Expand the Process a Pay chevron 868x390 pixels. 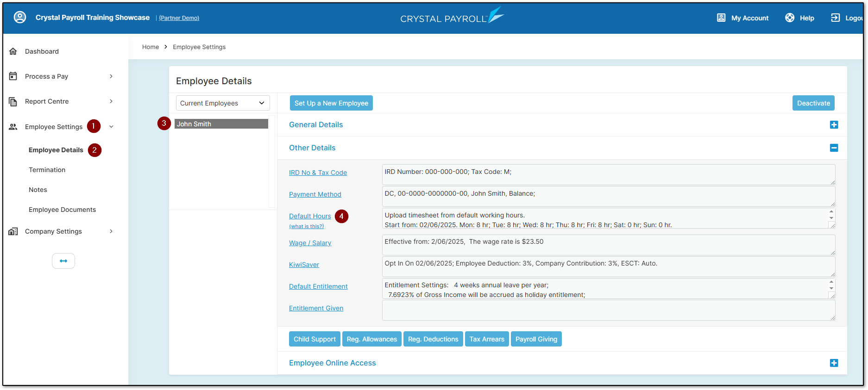point(111,76)
